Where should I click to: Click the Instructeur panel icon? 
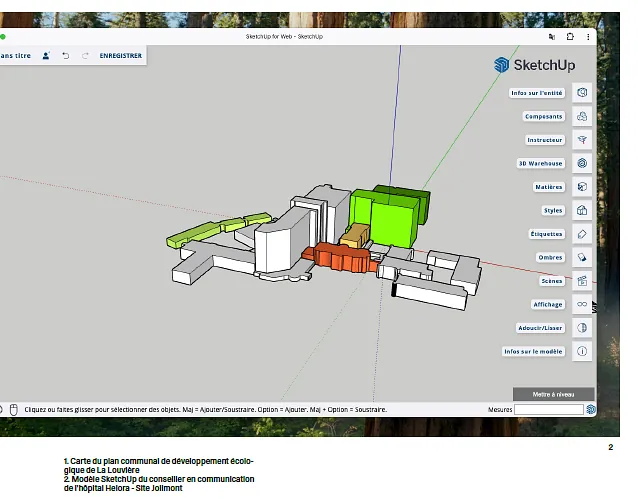[582, 140]
